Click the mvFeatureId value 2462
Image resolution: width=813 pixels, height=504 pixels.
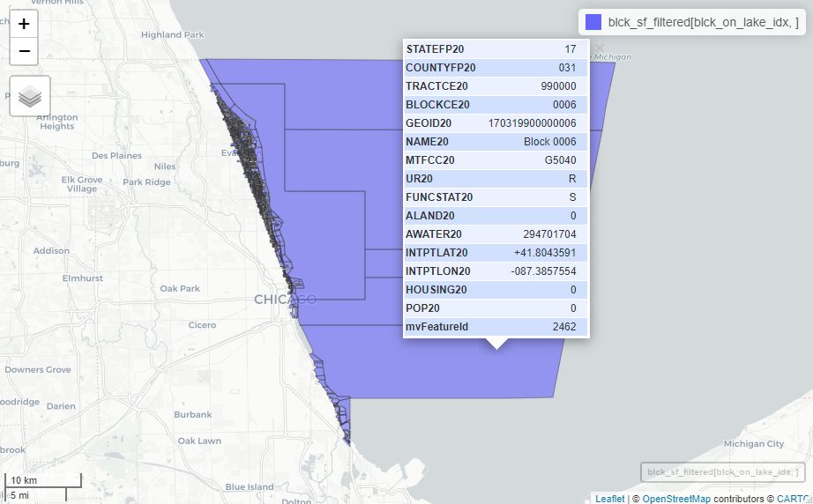pos(564,327)
